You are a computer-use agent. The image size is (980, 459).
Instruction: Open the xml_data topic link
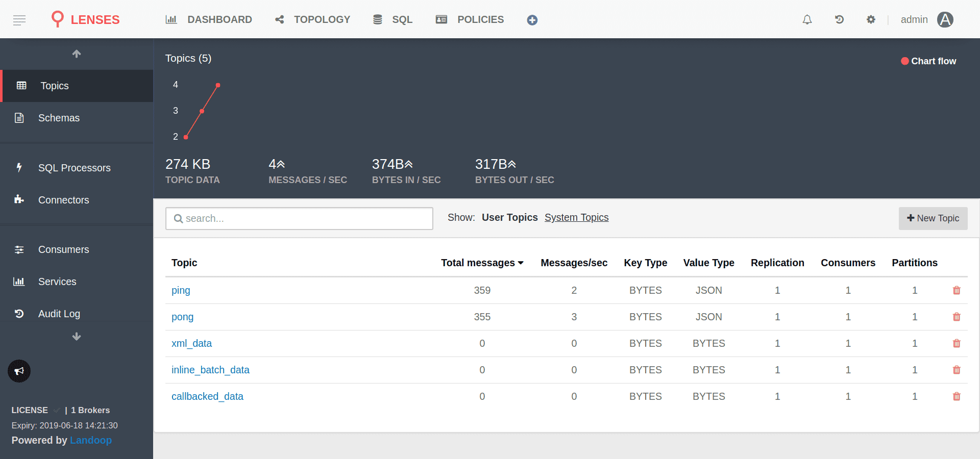point(191,343)
